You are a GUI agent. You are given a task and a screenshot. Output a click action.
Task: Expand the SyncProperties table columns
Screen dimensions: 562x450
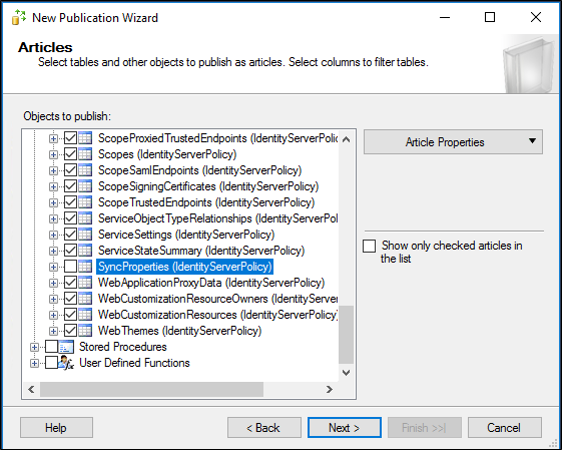coord(53,267)
